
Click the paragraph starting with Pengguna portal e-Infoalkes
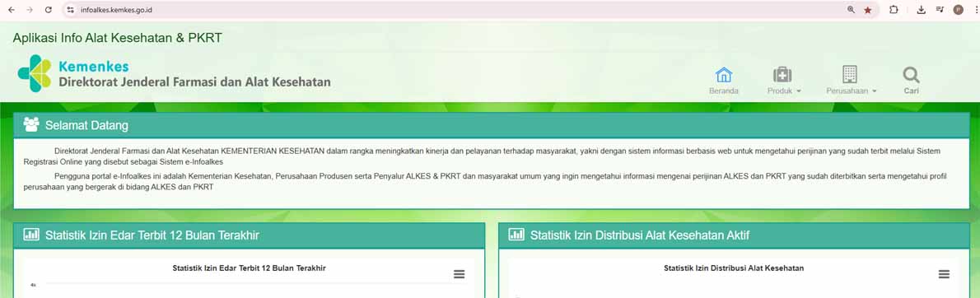(485, 182)
